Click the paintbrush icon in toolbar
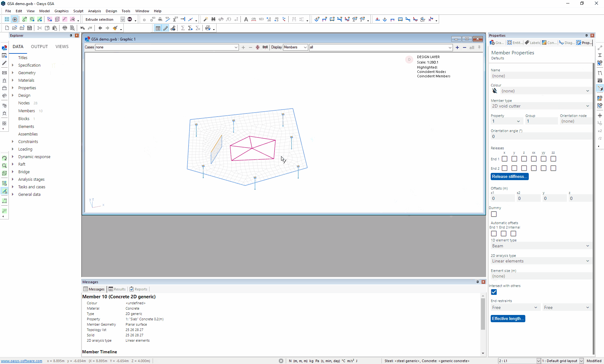The width and height of the screenshot is (604, 364). point(115,28)
